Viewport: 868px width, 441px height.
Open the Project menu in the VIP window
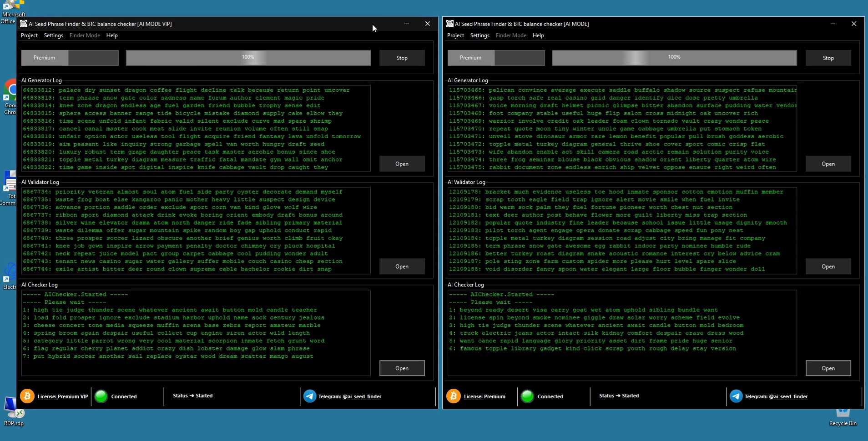tap(29, 35)
